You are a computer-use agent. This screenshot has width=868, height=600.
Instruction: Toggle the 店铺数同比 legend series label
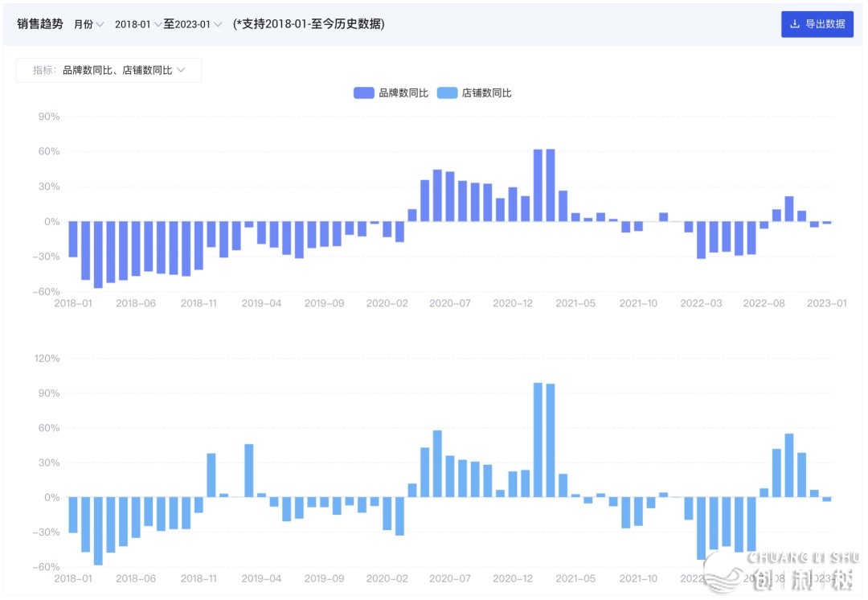pos(486,93)
